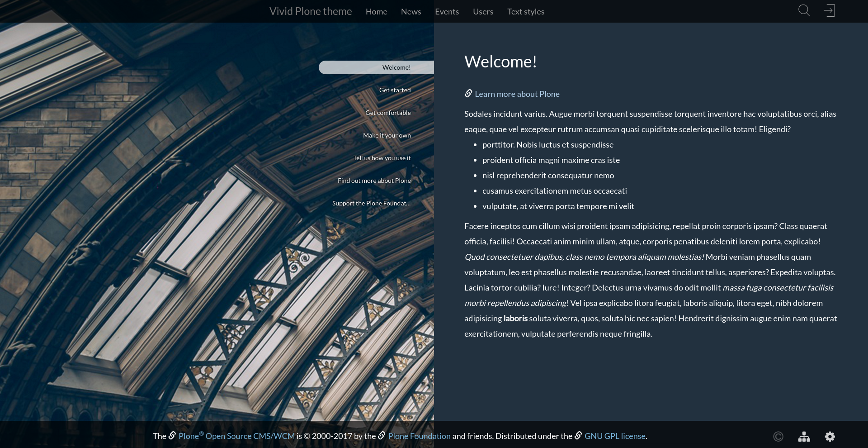This screenshot has height=448, width=868.
Task: Open the Home menu item
Action: (x=376, y=12)
